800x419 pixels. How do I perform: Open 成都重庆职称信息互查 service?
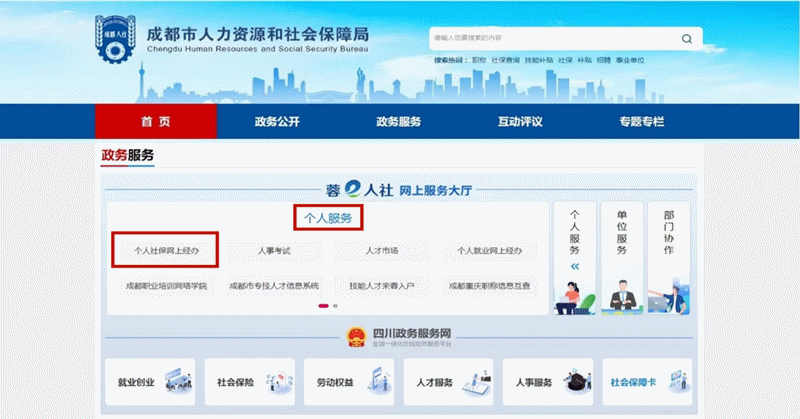click(489, 286)
